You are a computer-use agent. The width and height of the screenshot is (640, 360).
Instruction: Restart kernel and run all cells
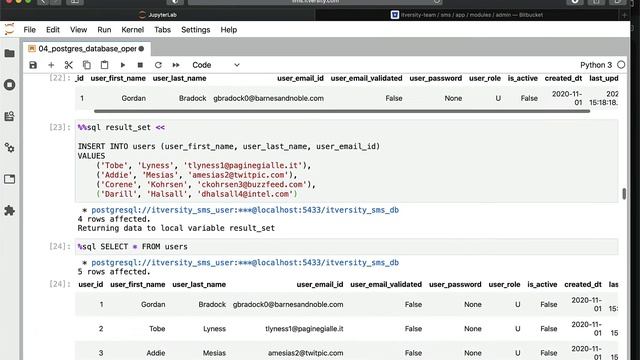(x=176, y=65)
